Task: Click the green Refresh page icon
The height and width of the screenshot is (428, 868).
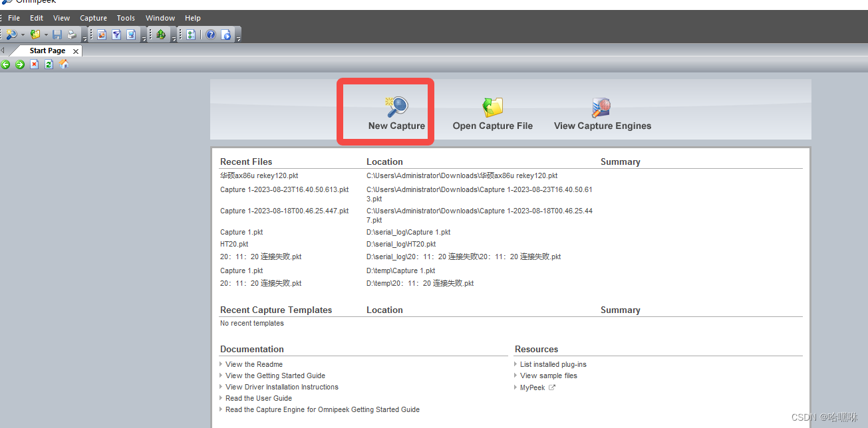Action: tap(49, 64)
